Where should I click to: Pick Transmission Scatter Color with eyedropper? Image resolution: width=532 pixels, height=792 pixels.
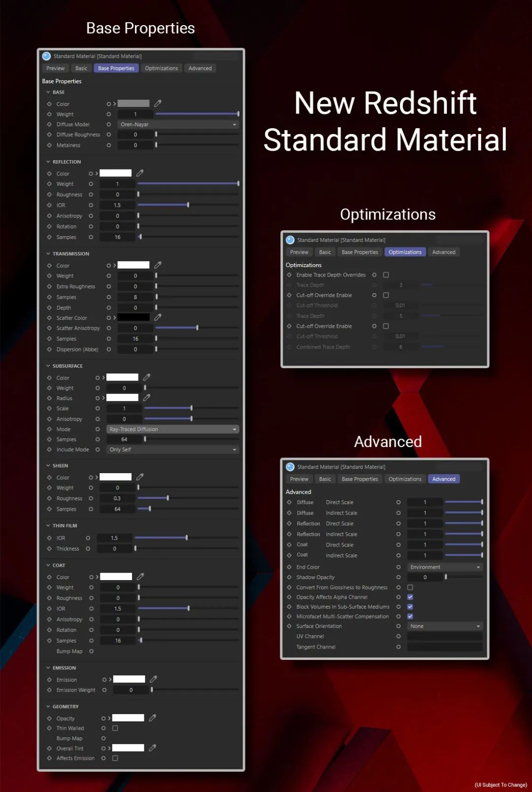tap(158, 317)
